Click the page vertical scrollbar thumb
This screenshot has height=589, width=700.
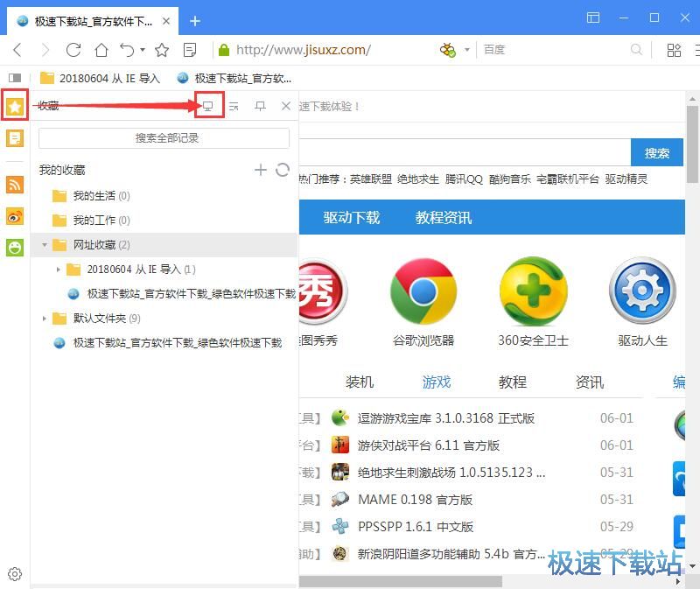692,144
